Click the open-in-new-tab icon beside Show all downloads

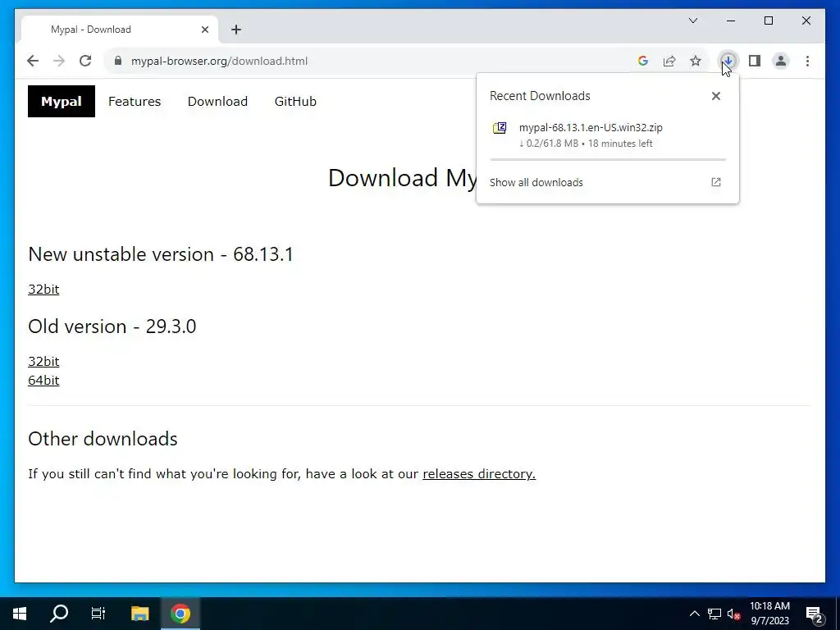coord(715,182)
